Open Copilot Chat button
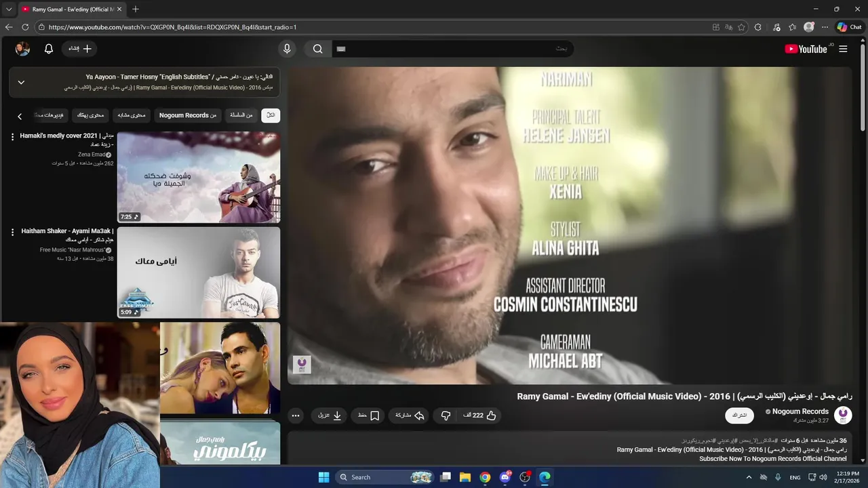The image size is (868, 488). click(850, 27)
